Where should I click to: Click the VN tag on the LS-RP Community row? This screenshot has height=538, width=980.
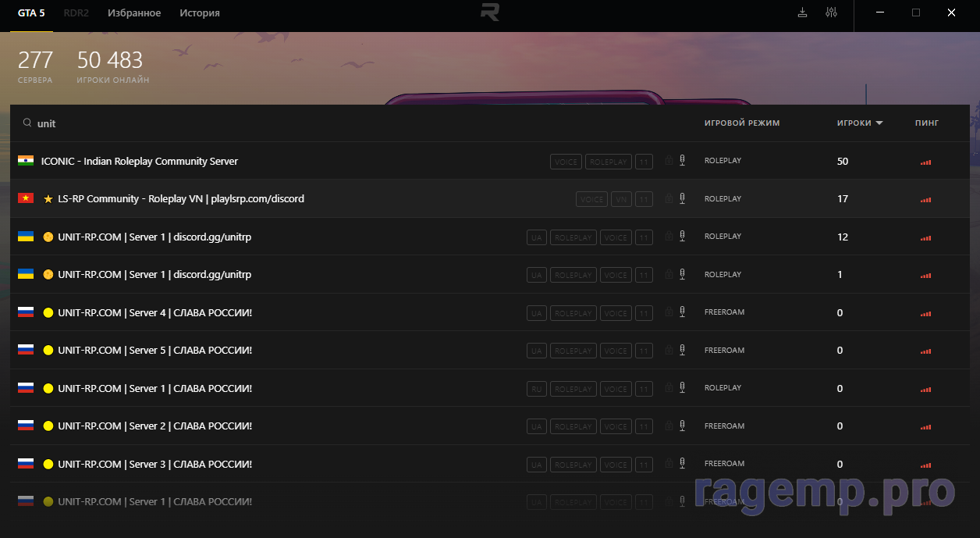pos(621,199)
